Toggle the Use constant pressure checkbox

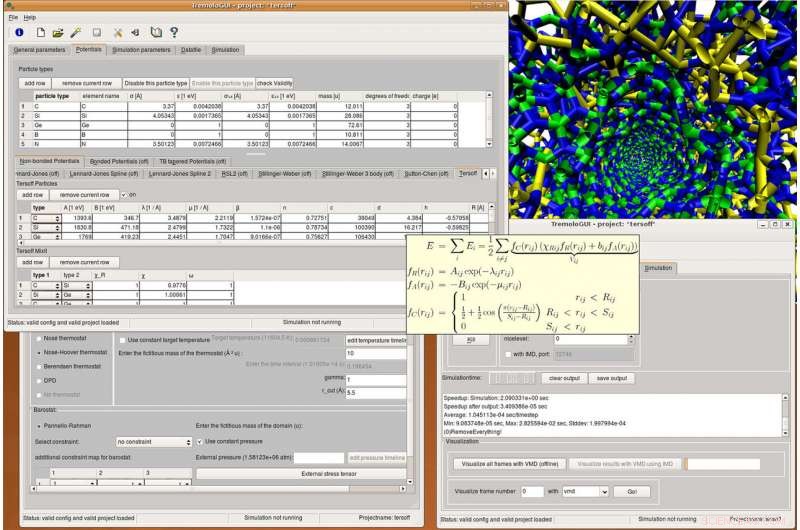[199, 441]
